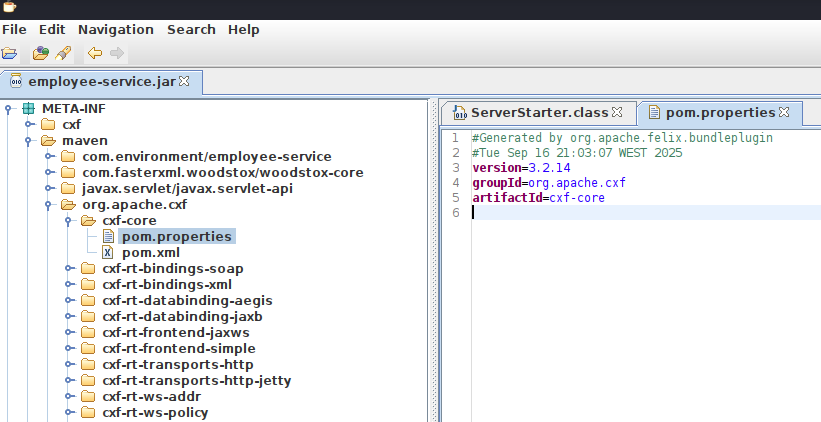Click the cxf-rt-bindings-soap folder icon
This screenshot has height=422, width=821.
88,269
